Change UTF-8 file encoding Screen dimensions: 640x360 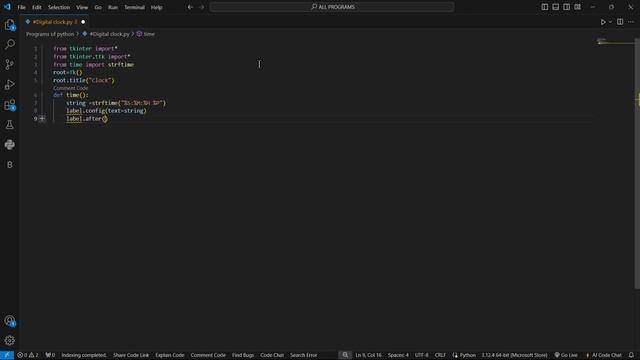[422, 355]
